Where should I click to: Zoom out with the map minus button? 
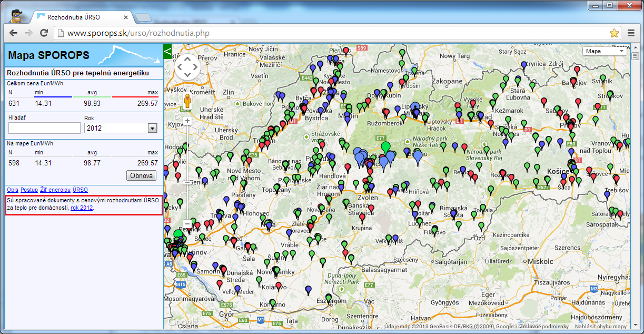tap(187, 224)
